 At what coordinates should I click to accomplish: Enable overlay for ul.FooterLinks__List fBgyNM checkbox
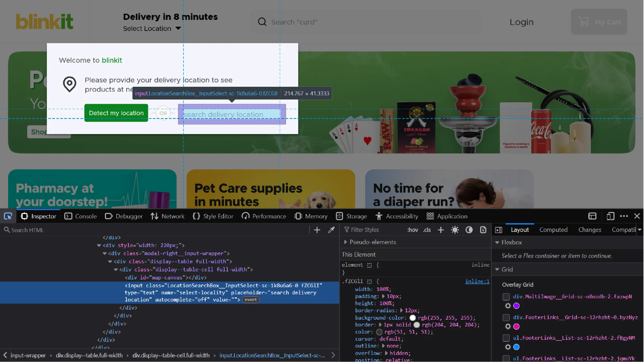tap(506, 338)
